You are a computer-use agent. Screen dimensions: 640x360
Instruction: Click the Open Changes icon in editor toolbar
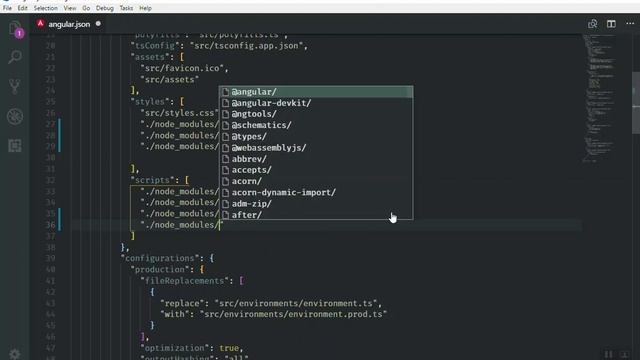click(x=593, y=24)
